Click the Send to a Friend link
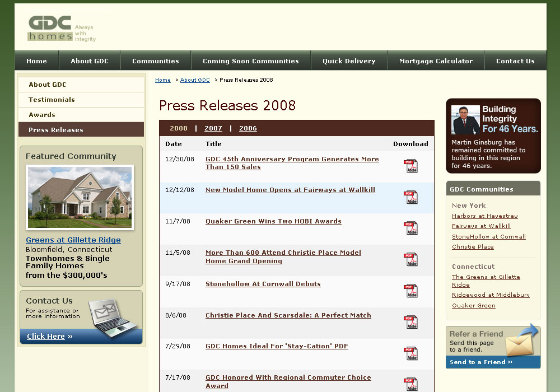Screen dimensions: 560x392 [x=481, y=362]
